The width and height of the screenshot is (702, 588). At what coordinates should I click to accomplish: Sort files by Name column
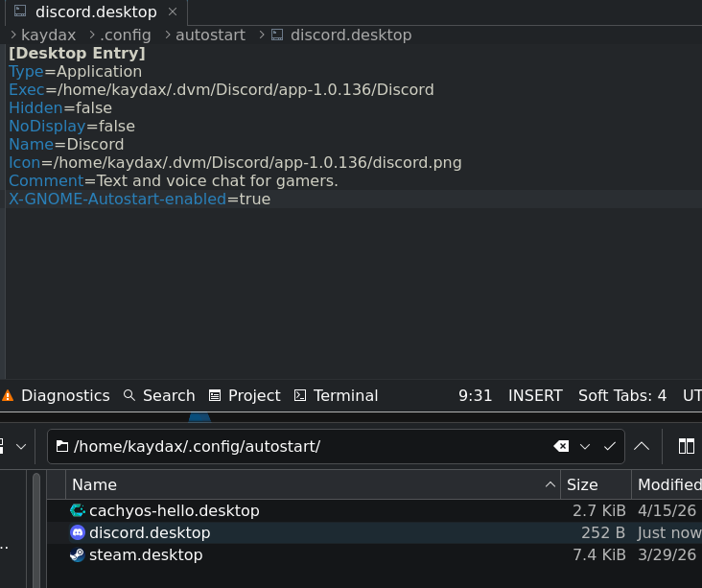click(x=313, y=485)
